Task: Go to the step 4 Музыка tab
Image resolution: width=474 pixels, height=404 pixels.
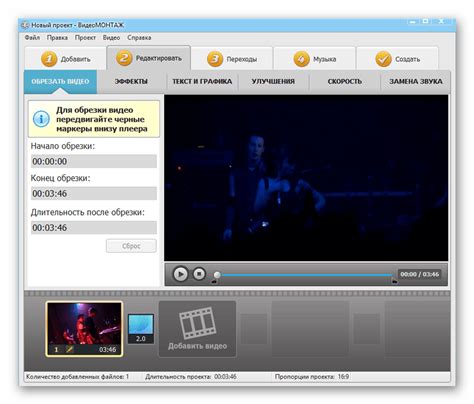Action: (315, 59)
